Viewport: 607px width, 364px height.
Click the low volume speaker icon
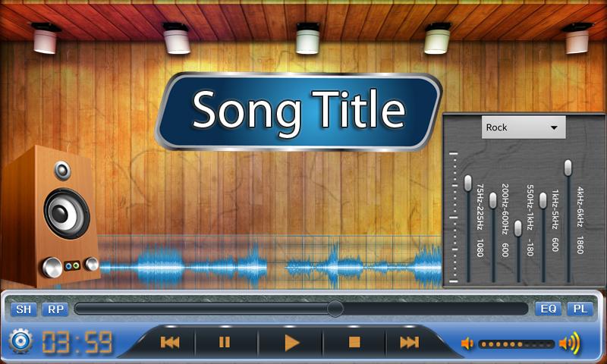tap(467, 344)
